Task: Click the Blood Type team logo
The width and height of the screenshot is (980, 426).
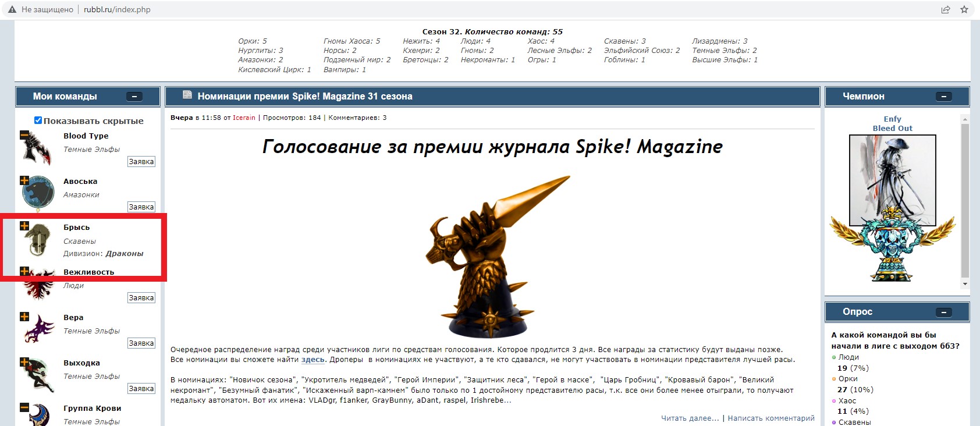Action: (38, 148)
